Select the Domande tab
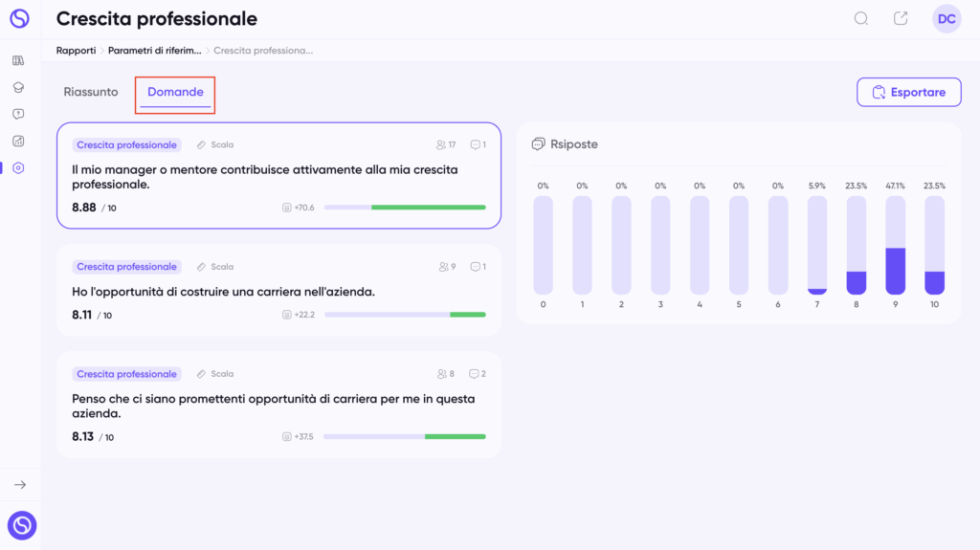Viewport: 980px width, 550px height. pos(176,92)
